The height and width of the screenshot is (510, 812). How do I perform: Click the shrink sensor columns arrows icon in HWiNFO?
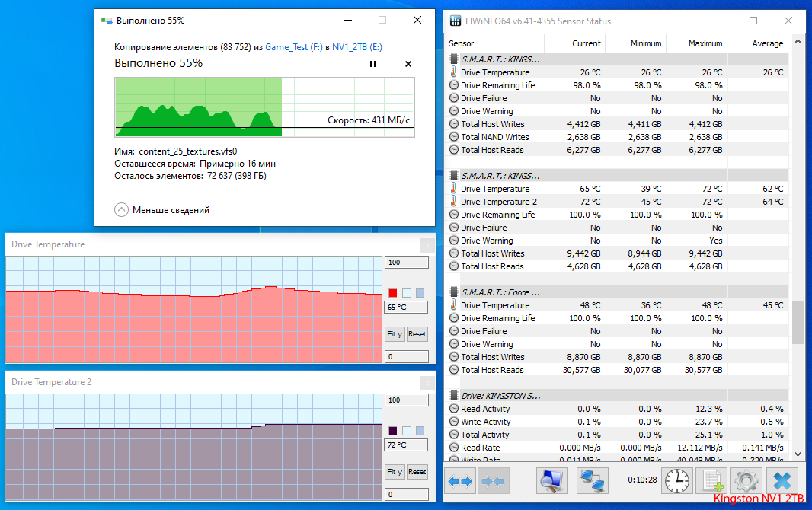click(493, 481)
